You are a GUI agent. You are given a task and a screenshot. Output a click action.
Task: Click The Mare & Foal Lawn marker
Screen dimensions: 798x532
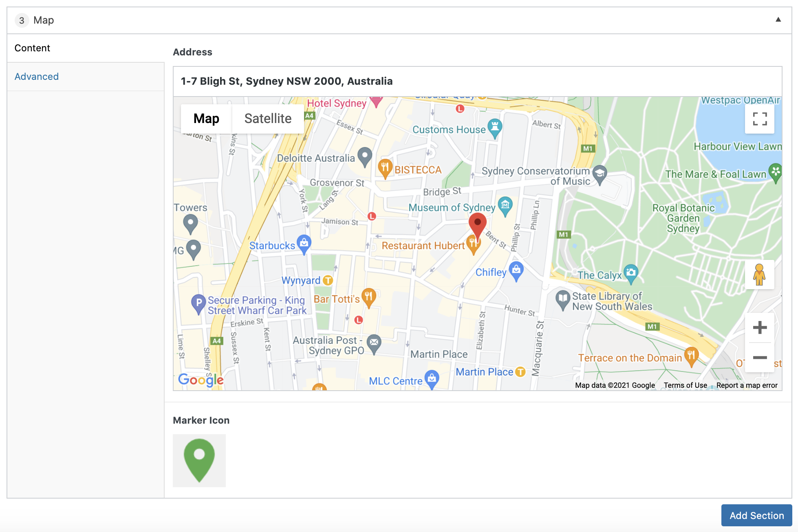(x=776, y=173)
